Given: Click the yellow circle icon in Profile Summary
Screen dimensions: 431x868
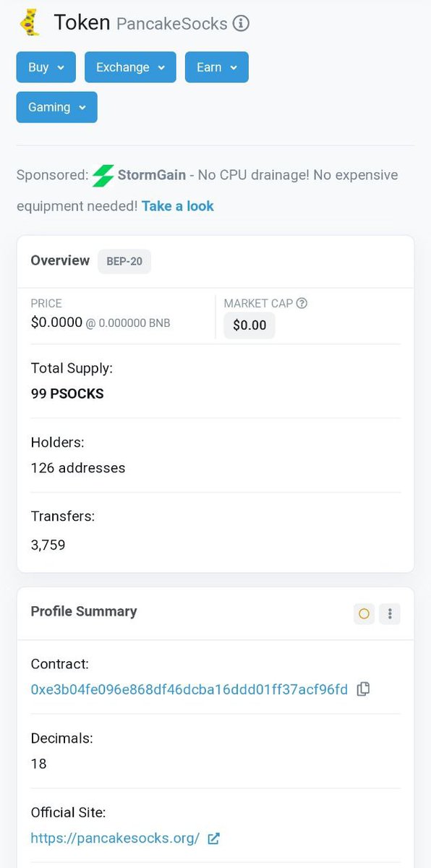Looking at the screenshot, I should (x=364, y=614).
